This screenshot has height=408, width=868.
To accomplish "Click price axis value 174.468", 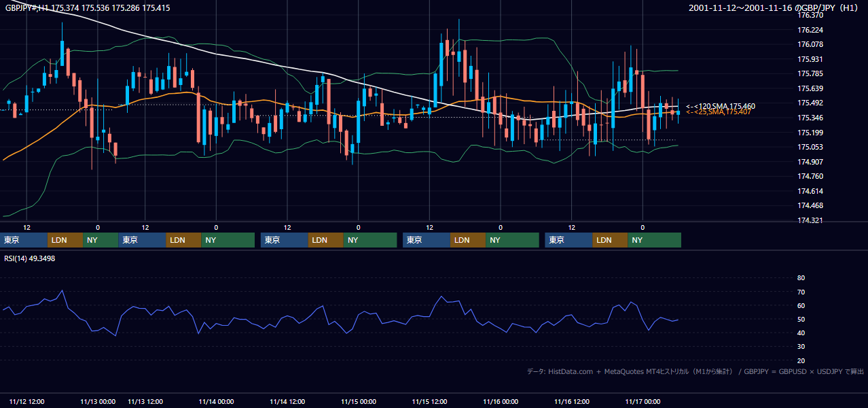I will point(810,205).
